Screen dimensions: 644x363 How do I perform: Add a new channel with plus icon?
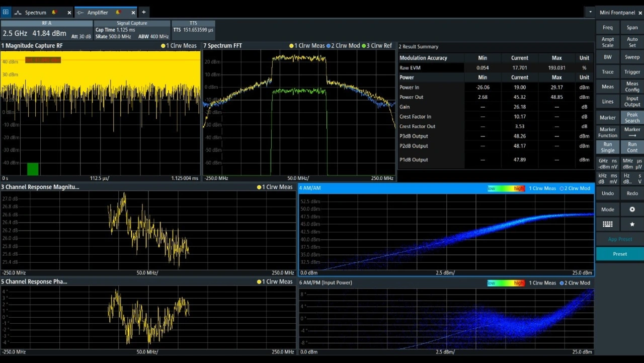point(143,12)
